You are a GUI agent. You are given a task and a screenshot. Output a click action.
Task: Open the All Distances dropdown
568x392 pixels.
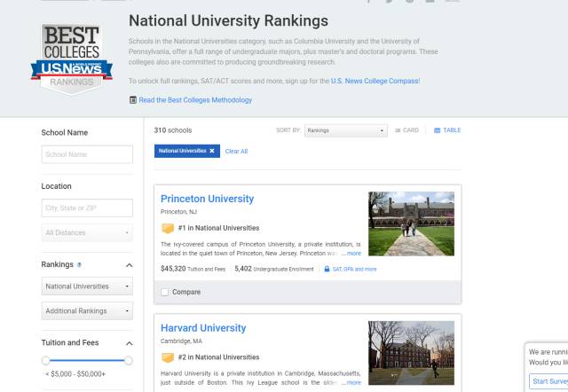pyautogui.click(x=87, y=232)
